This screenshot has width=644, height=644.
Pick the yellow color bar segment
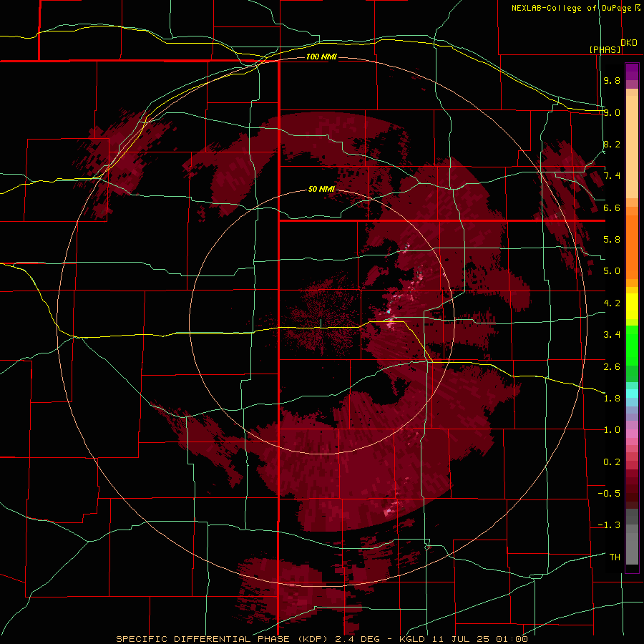click(x=632, y=306)
